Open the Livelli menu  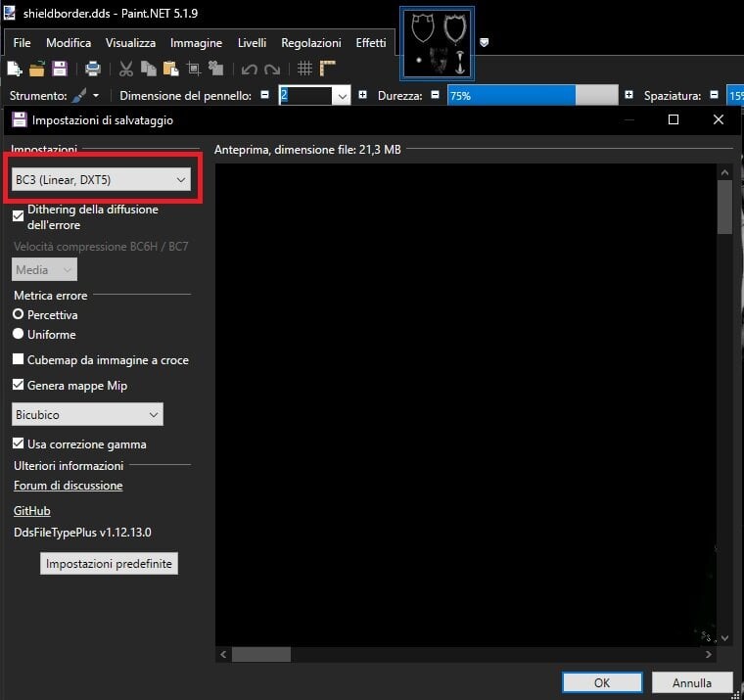[252, 43]
